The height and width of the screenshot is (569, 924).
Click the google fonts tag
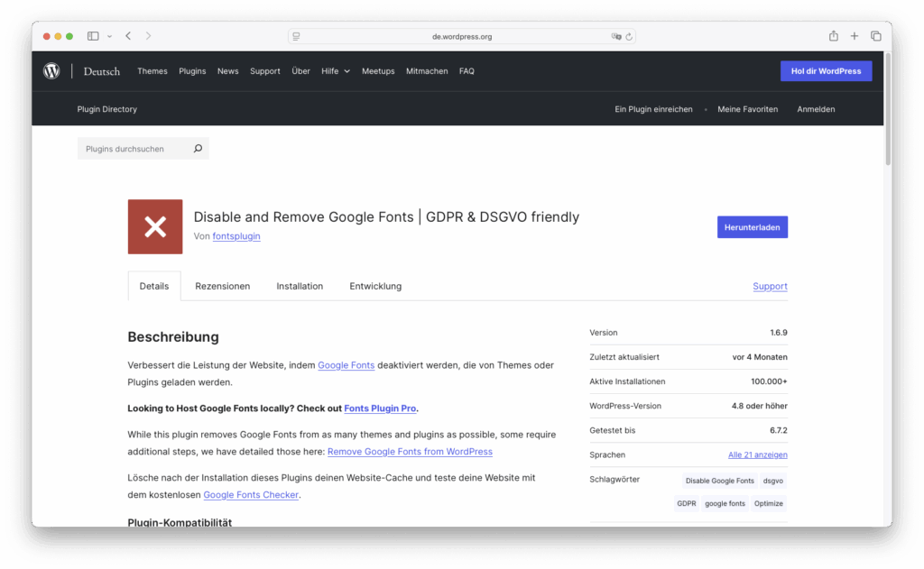(x=725, y=503)
